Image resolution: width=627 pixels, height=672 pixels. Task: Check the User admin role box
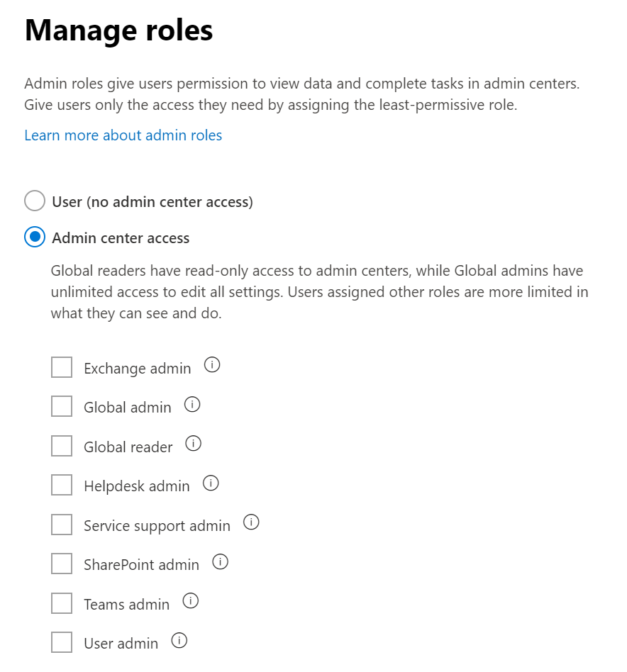tap(62, 643)
